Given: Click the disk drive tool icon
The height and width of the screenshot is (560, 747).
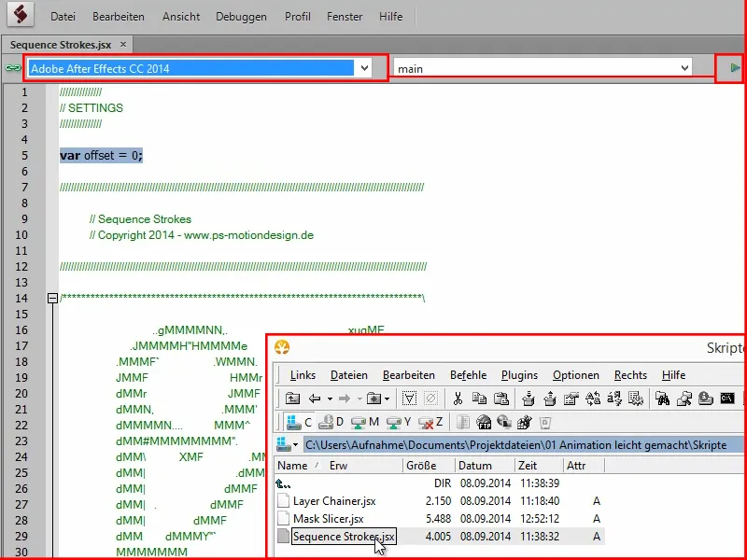Looking at the screenshot, I should [706, 399].
